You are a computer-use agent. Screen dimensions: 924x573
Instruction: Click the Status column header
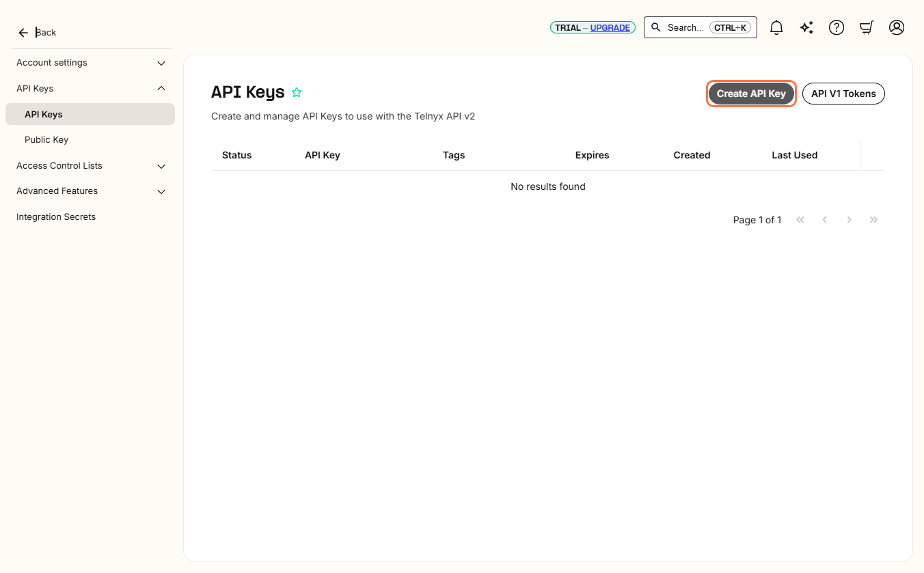(237, 155)
